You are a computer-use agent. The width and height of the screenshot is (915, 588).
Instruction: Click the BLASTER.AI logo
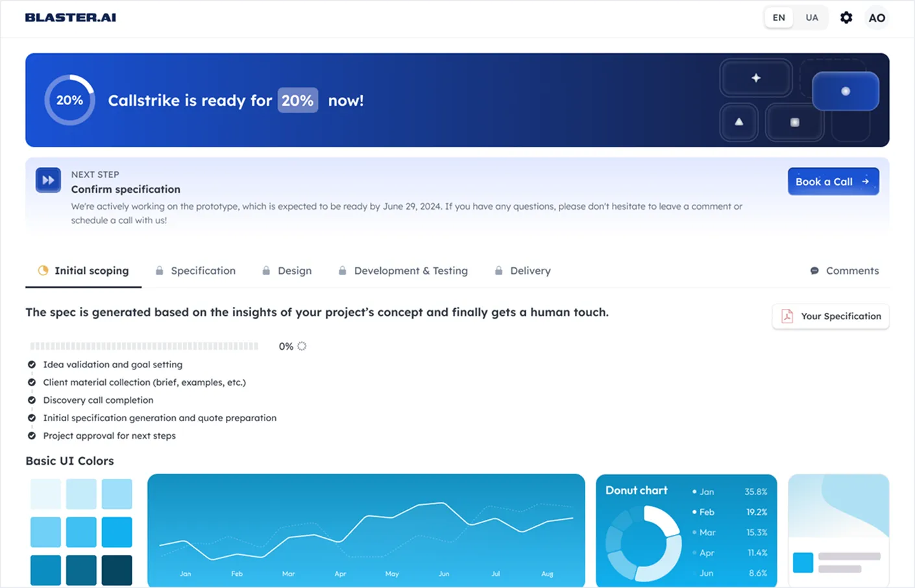tap(71, 18)
